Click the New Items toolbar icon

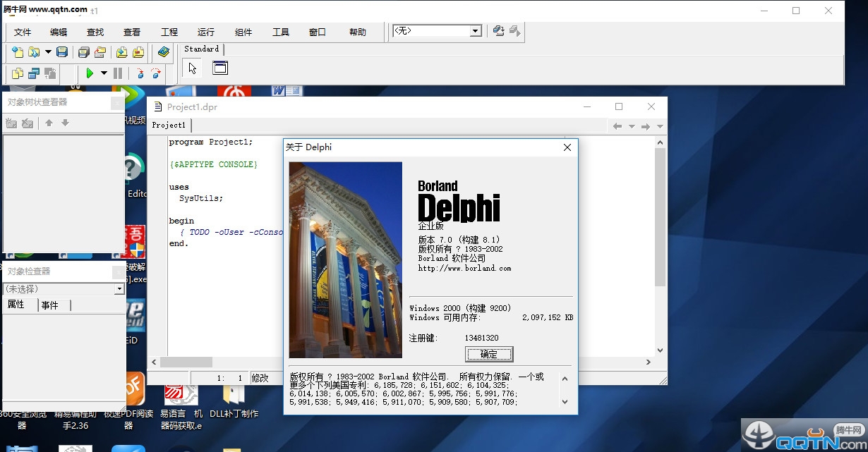click(18, 52)
